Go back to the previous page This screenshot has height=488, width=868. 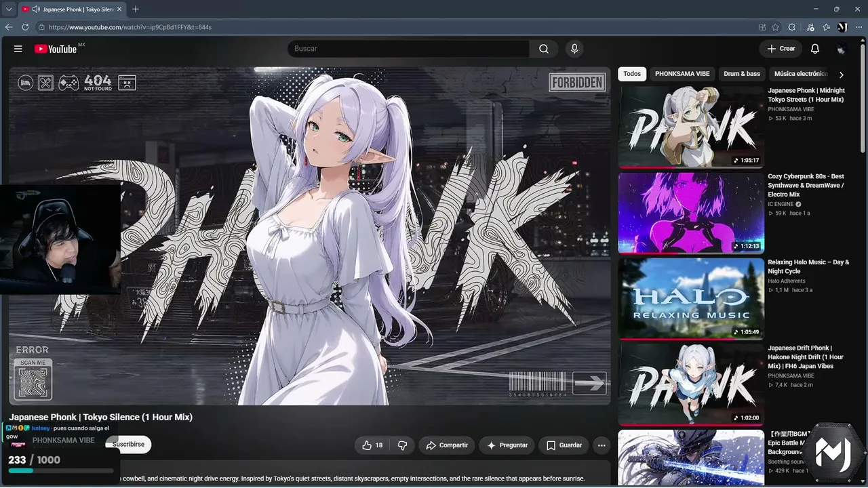pyautogui.click(x=9, y=27)
